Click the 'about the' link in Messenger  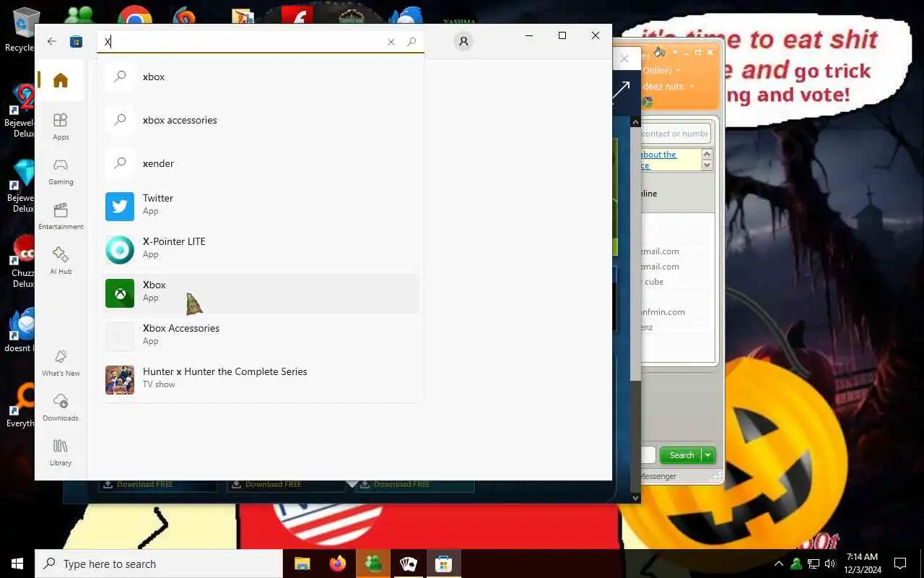(658, 155)
